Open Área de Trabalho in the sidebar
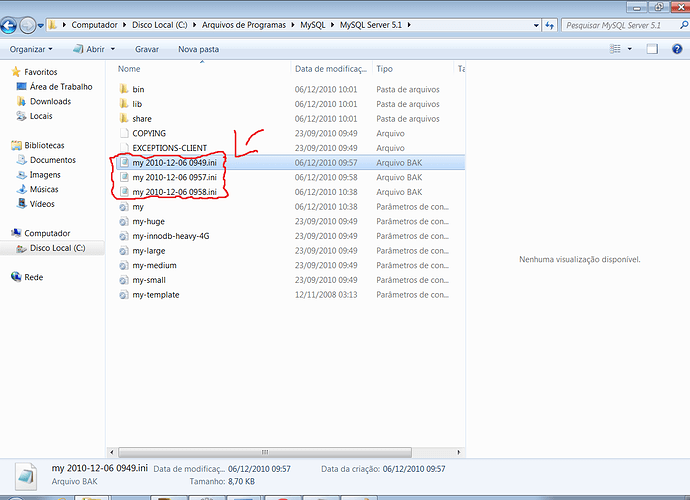Image resolution: width=690 pixels, height=500 pixels. (61, 87)
